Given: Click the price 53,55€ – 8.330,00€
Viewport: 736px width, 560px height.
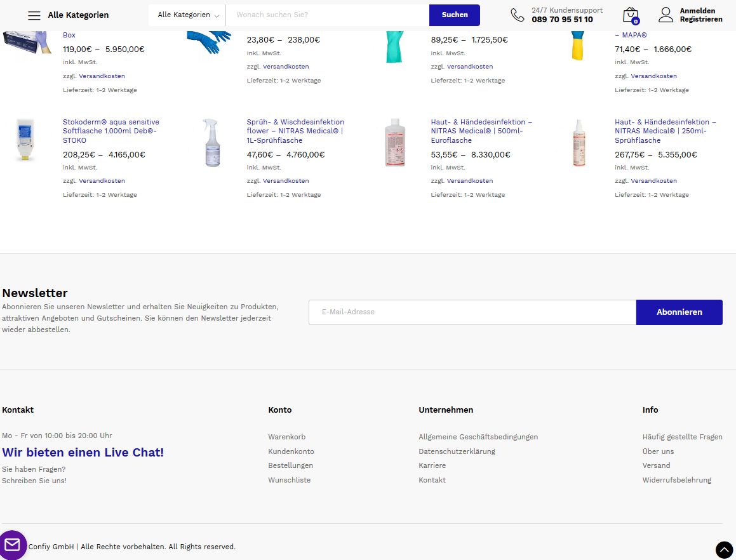Looking at the screenshot, I should [x=471, y=155].
